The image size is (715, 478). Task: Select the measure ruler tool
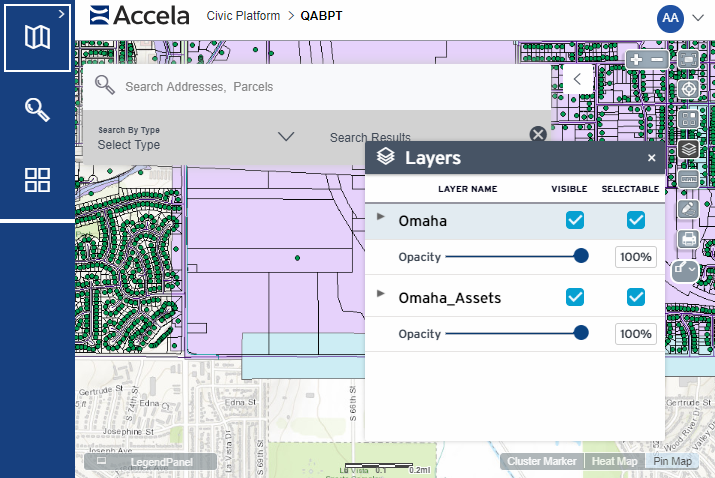688,179
